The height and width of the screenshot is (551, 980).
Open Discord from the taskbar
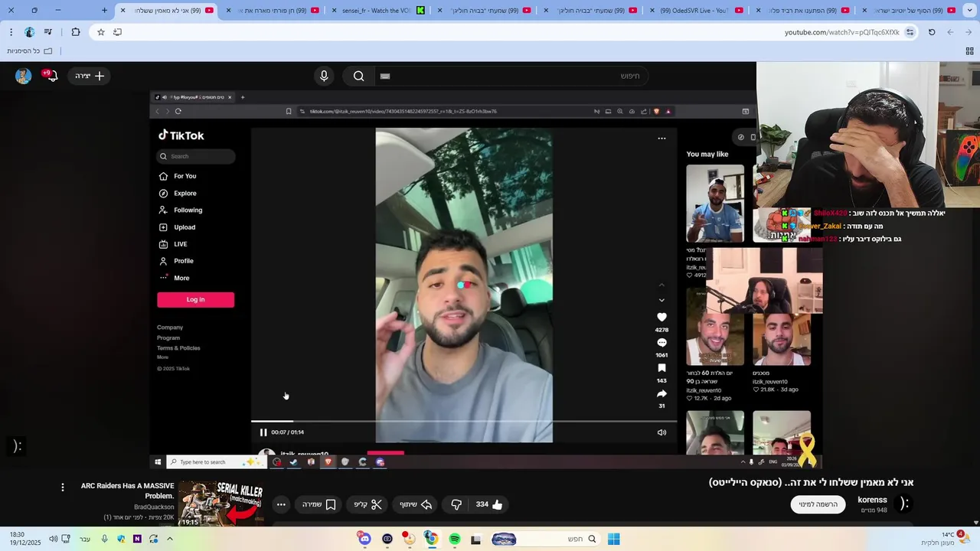(365, 539)
